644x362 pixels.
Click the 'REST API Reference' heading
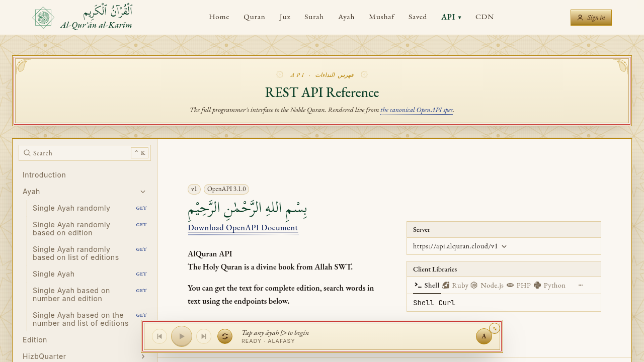[x=322, y=93]
